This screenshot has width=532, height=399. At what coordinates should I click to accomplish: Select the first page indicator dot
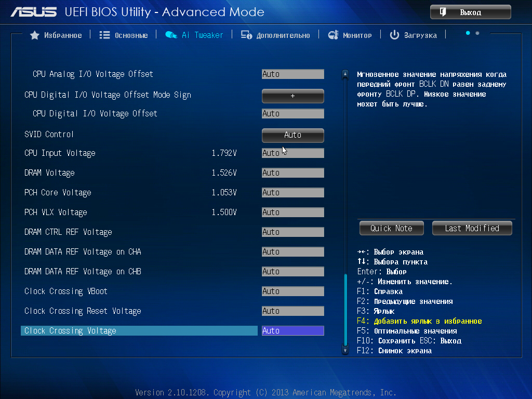[x=468, y=33]
